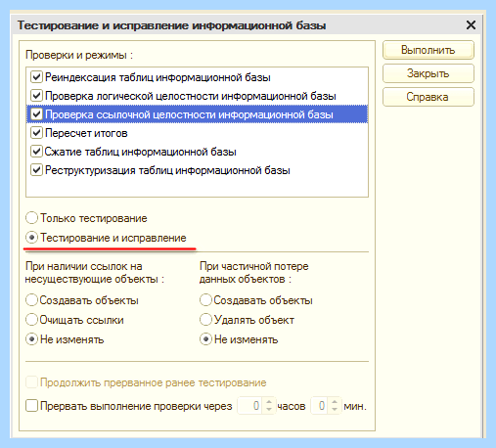Click heading При частичной потере данных объектов

[253, 273]
